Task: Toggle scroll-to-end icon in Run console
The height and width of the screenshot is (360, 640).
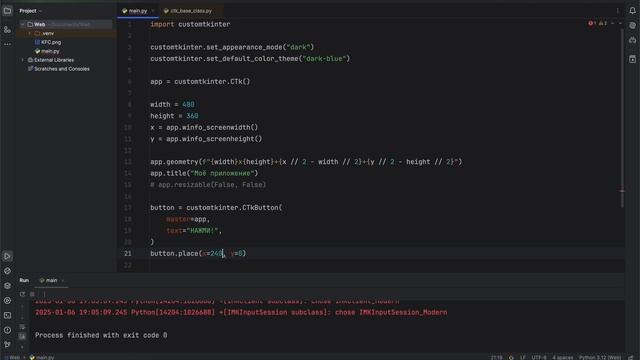Action: click(x=22, y=336)
